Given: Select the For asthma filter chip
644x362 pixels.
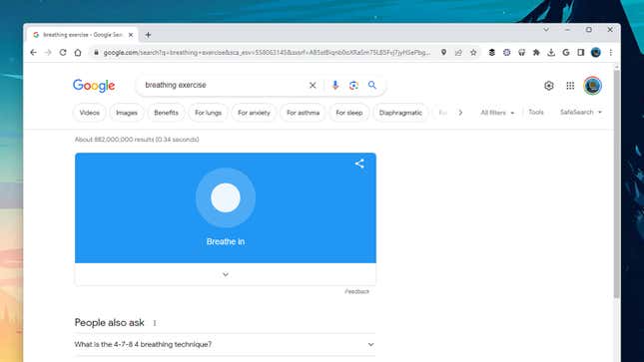Looking at the screenshot, I should click(x=303, y=113).
